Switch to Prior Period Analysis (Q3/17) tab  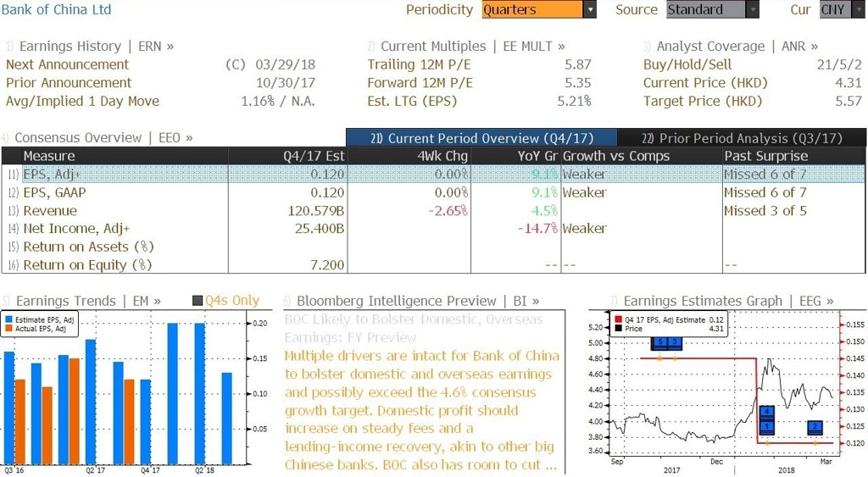742,138
